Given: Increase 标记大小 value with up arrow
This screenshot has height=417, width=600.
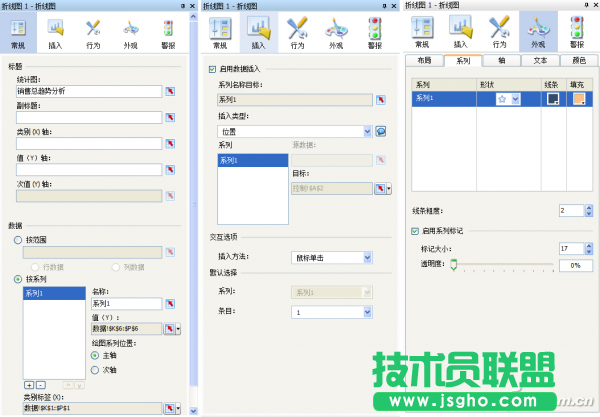Looking at the screenshot, I should 589,246.
